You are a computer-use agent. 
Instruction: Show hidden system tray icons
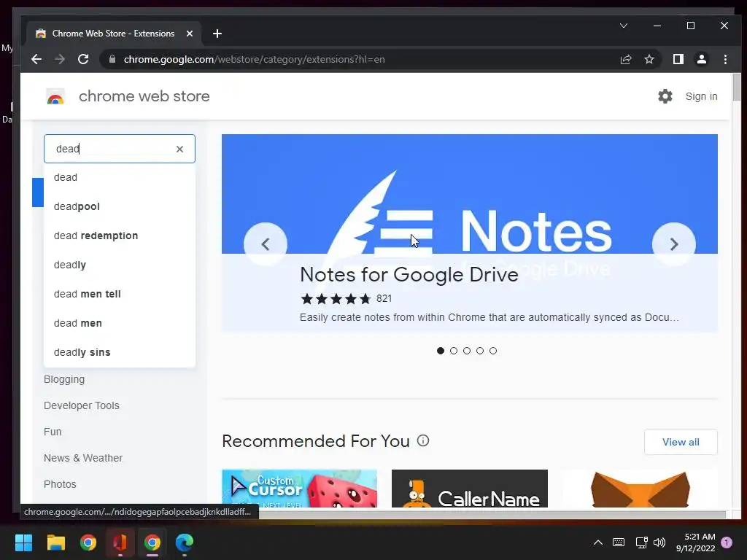click(598, 542)
